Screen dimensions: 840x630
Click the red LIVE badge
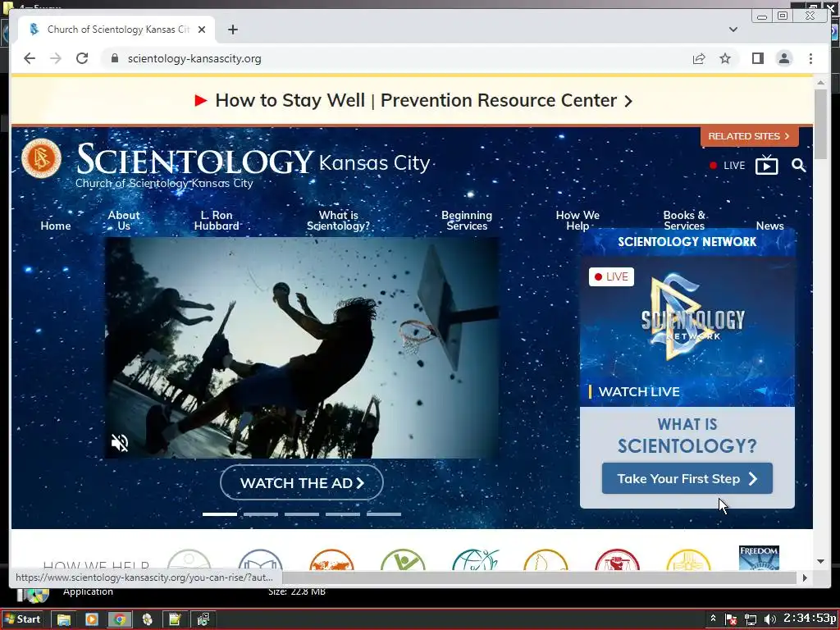[611, 276]
